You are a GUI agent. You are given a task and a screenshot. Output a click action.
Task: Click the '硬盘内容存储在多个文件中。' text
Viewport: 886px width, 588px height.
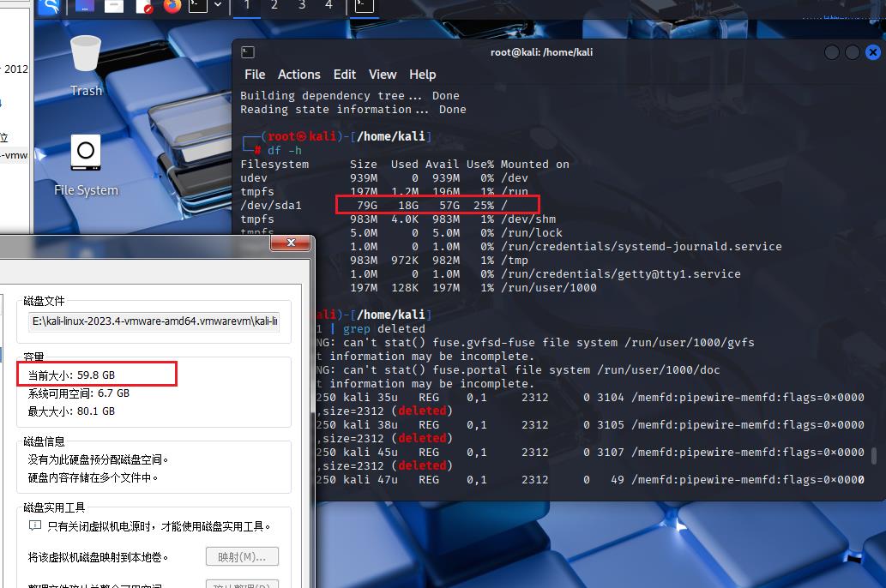[x=93, y=477]
